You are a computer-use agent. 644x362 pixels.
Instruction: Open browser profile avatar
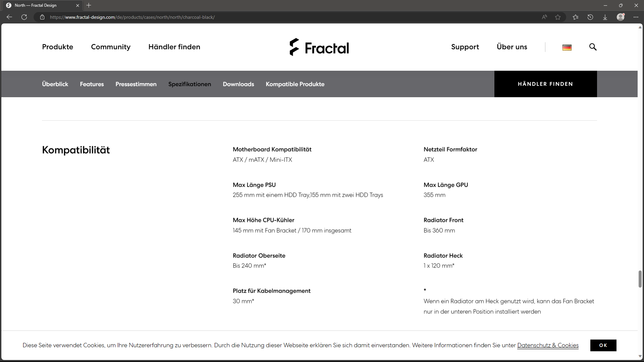pos(621,17)
